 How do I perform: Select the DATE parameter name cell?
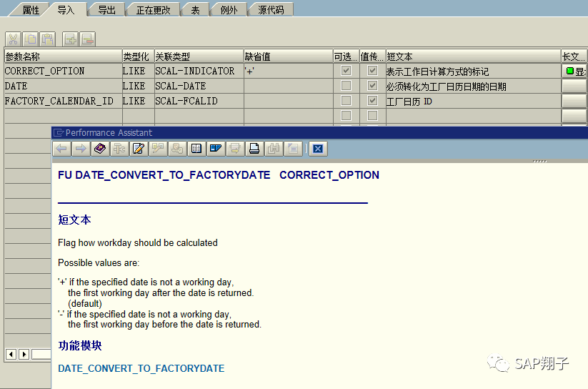coord(63,86)
